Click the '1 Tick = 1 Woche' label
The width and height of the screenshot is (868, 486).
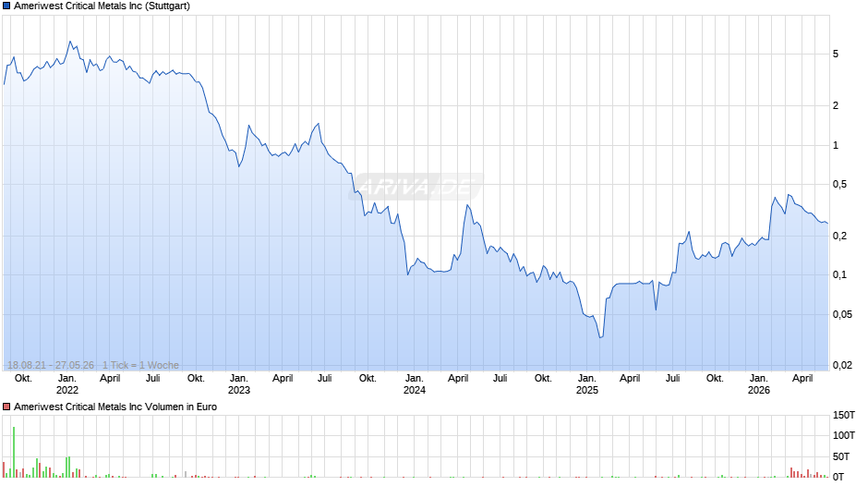[140, 365]
